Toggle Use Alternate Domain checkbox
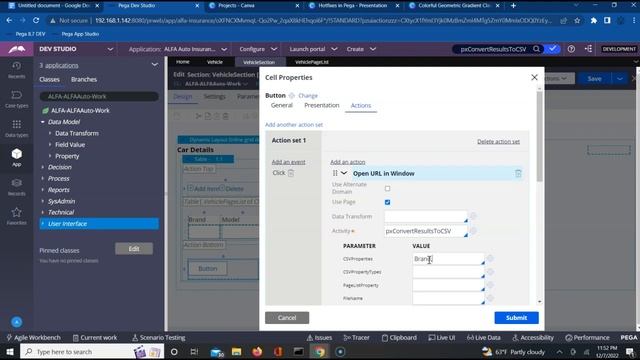The width and height of the screenshot is (640, 360). tap(387, 189)
